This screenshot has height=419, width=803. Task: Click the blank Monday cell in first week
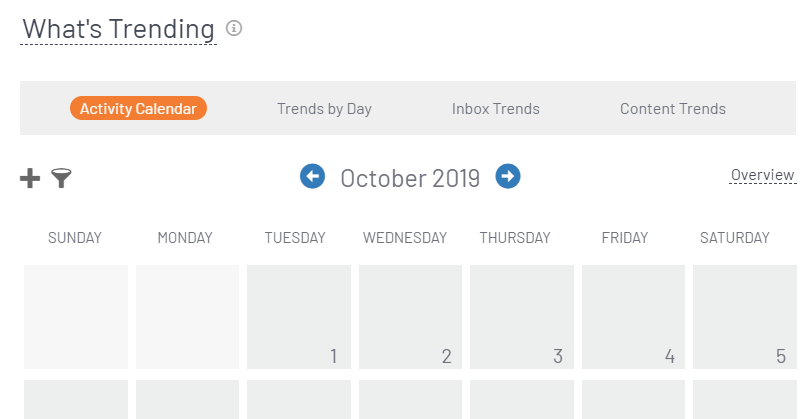187,316
